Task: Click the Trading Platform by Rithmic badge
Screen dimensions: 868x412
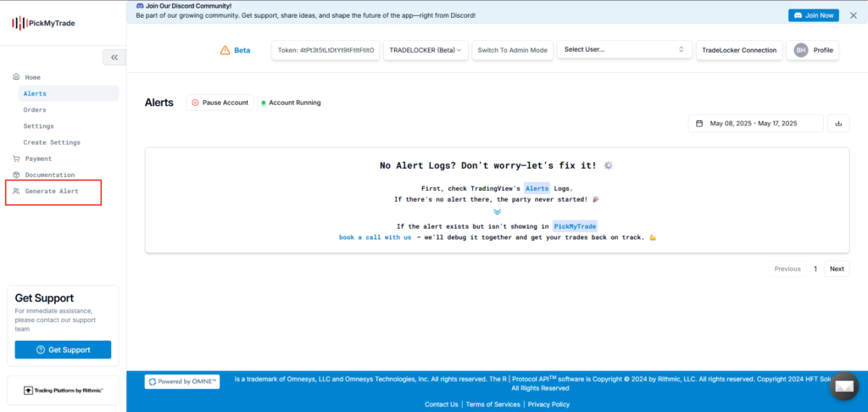Action: [x=63, y=391]
